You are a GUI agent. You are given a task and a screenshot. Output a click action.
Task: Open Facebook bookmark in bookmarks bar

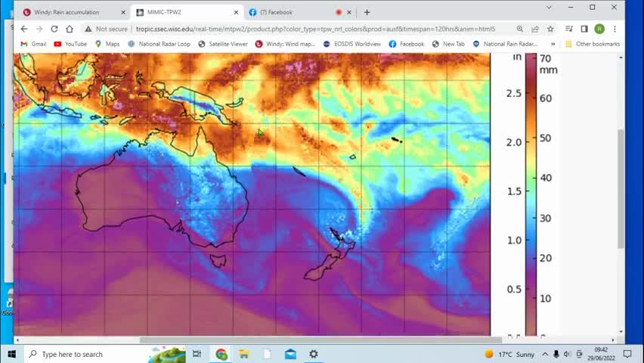click(407, 44)
